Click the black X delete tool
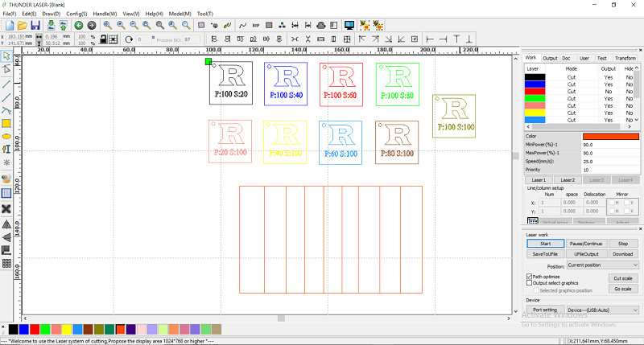 point(6,209)
